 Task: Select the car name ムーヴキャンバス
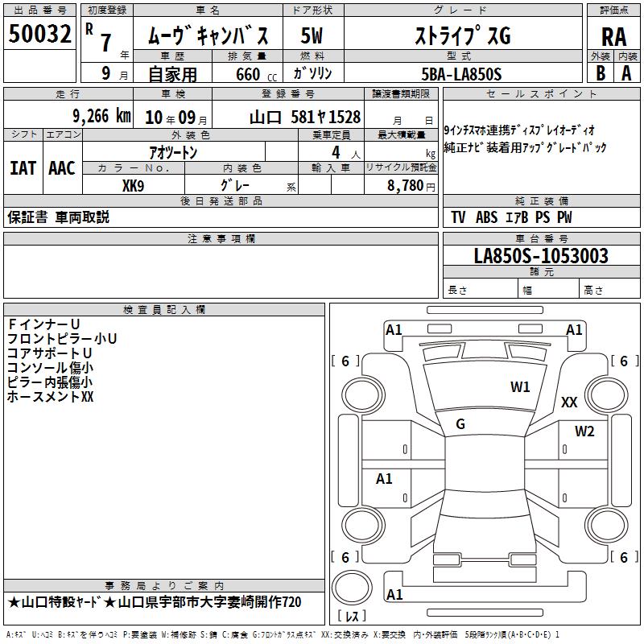[x=208, y=35]
